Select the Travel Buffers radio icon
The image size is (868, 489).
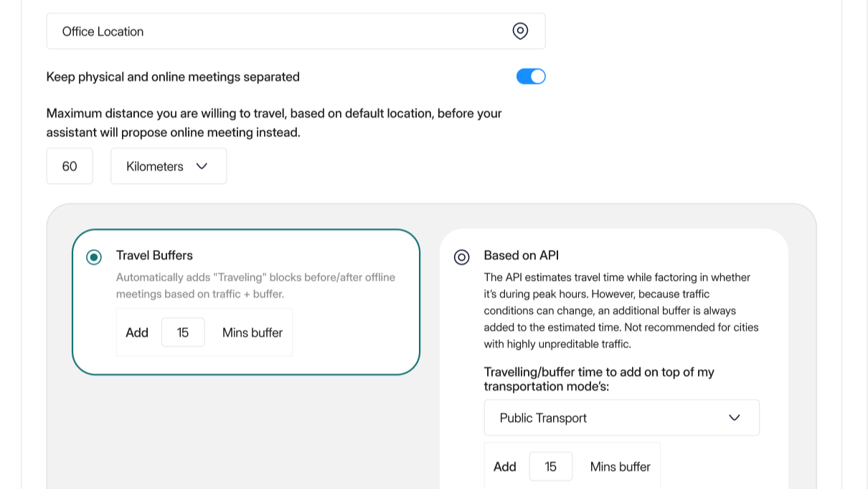(x=94, y=256)
